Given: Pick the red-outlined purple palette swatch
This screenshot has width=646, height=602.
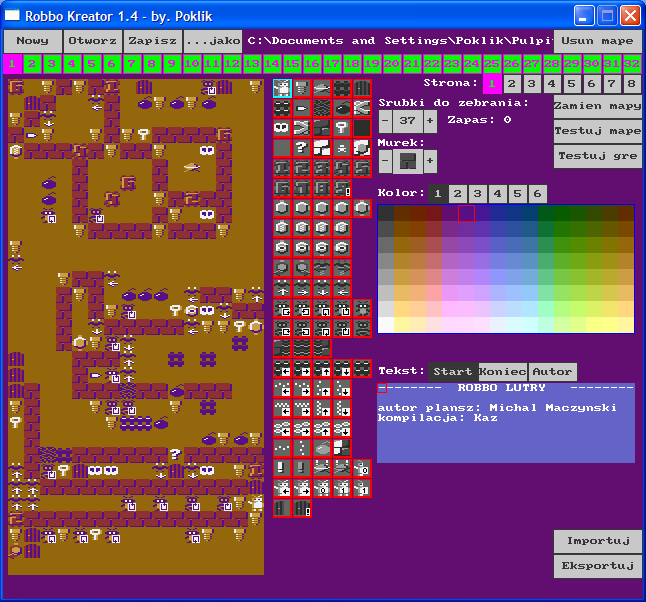Looking at the screenshot, I should tap(466, 213).
